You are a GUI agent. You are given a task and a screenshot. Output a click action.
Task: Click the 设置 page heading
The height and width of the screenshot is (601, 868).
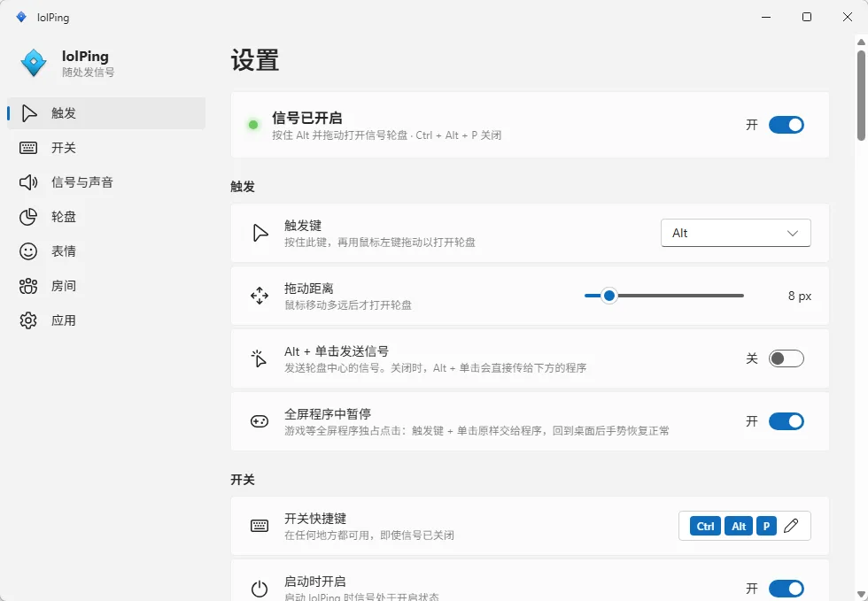click(255, 60)
